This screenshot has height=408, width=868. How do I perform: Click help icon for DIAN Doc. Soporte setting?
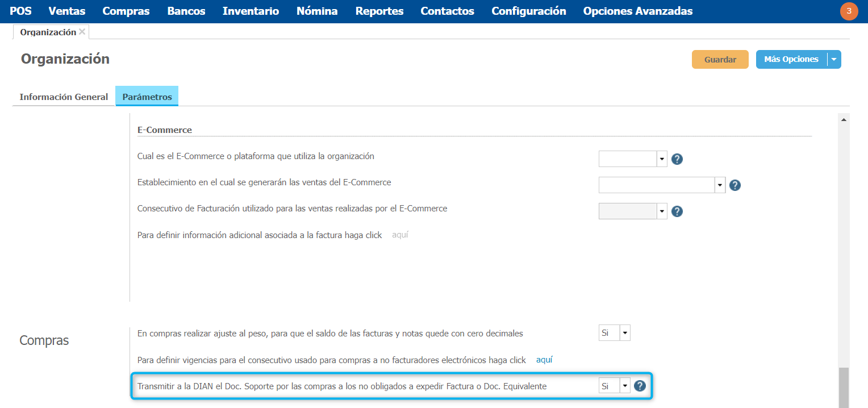[x=640, y=386]
